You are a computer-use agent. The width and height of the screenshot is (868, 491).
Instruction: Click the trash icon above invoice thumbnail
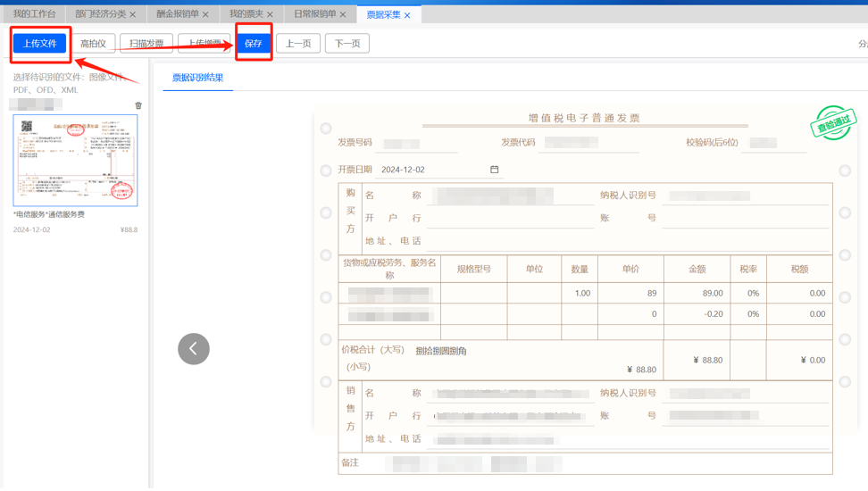138,105
